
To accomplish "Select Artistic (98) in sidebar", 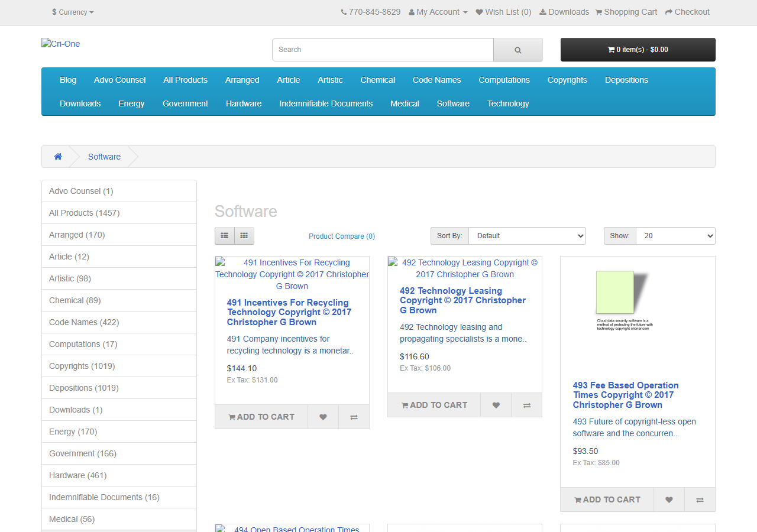I will tap(119, 278).
